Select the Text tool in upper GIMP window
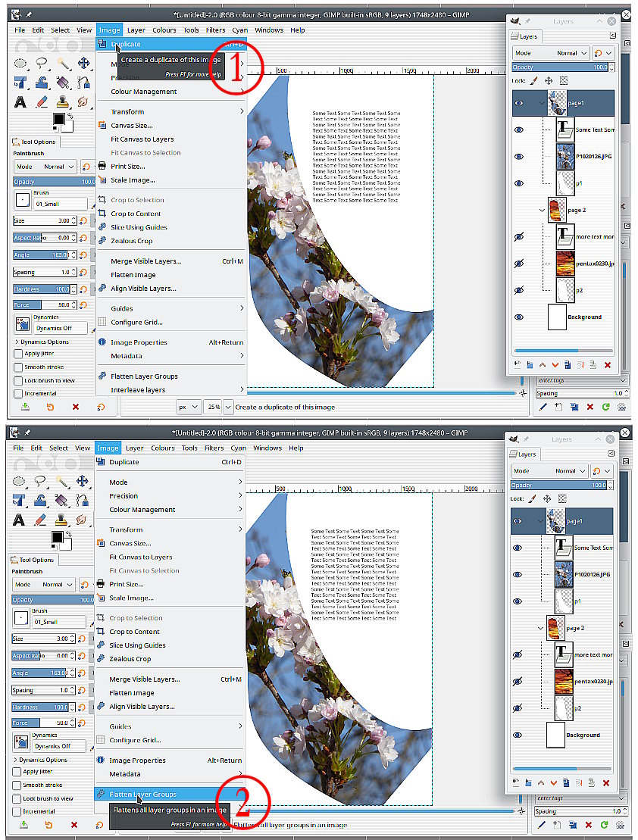Screen dimensions: 638x840 (x=20, y=101)
